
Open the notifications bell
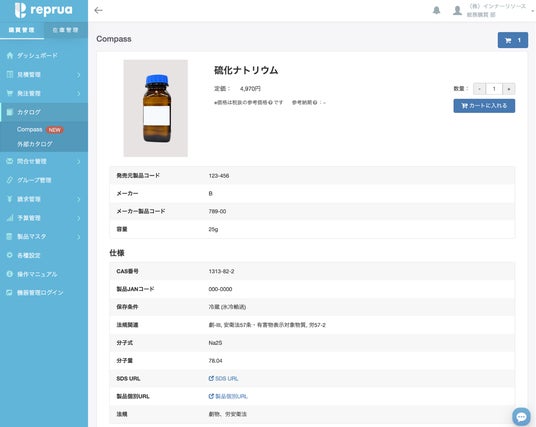point(437,10)
